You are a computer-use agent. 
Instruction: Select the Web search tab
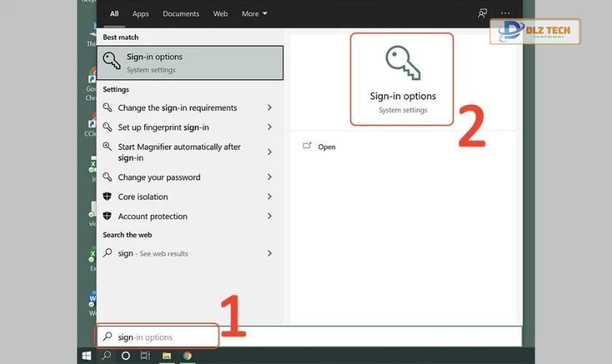(x=220, y=14)
